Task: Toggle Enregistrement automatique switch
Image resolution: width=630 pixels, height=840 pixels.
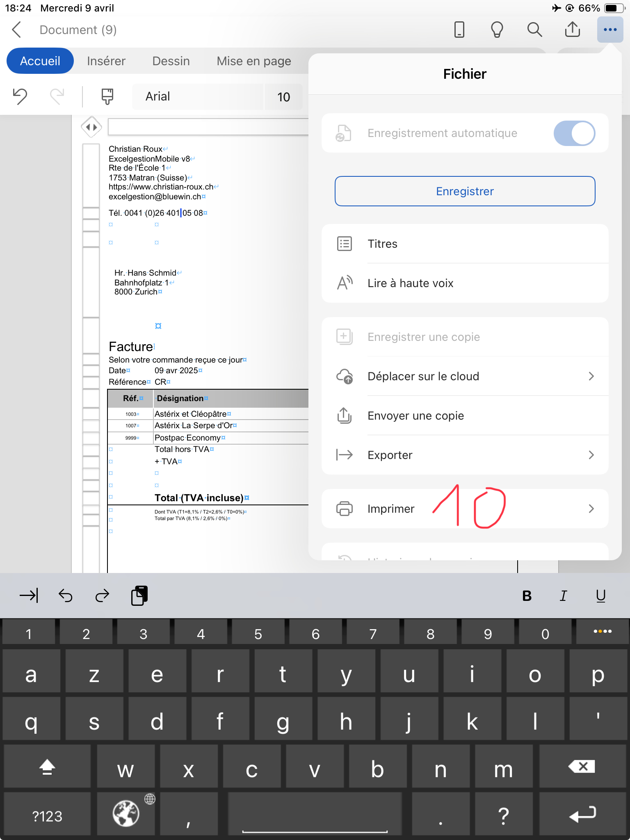Action: [574, 133]
